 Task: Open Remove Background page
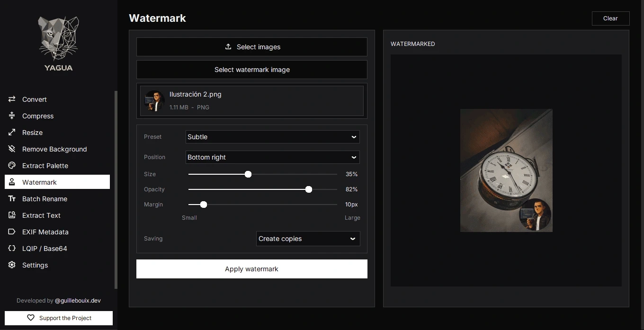click(x=57, y=149)
